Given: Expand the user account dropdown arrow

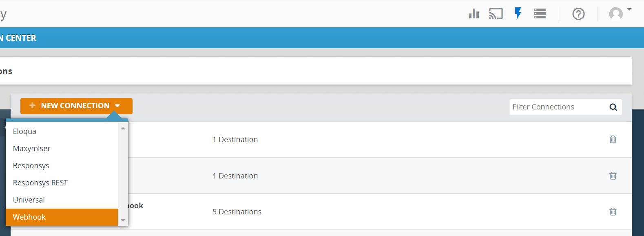Looking at the screenshot, I should pyautogui.click(x=629, y=9).
